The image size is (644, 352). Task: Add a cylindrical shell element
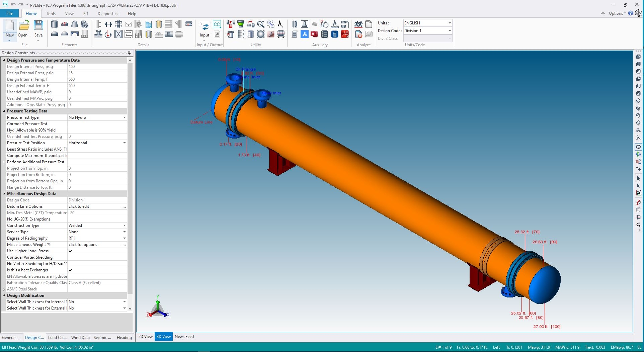(54, 24)
